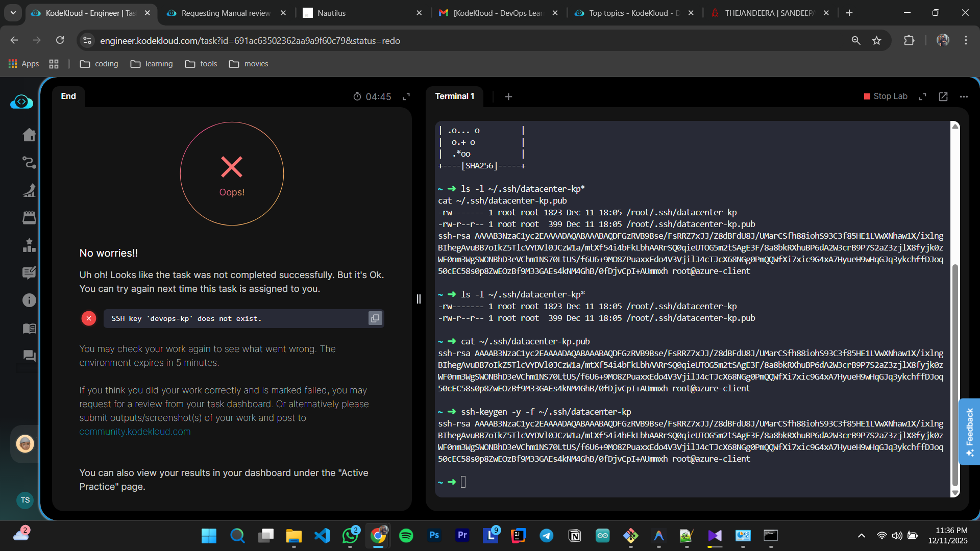Image resolution: width=980 pixels, height=551 pixels.
Task: Open the terminal three-dots options menu
Action: coord(964,96)
